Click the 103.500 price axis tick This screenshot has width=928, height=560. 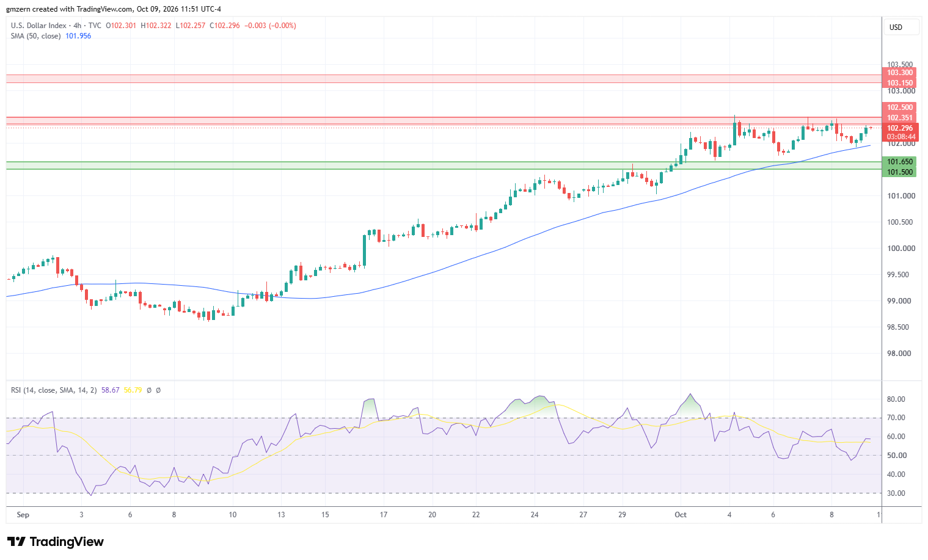900,64
